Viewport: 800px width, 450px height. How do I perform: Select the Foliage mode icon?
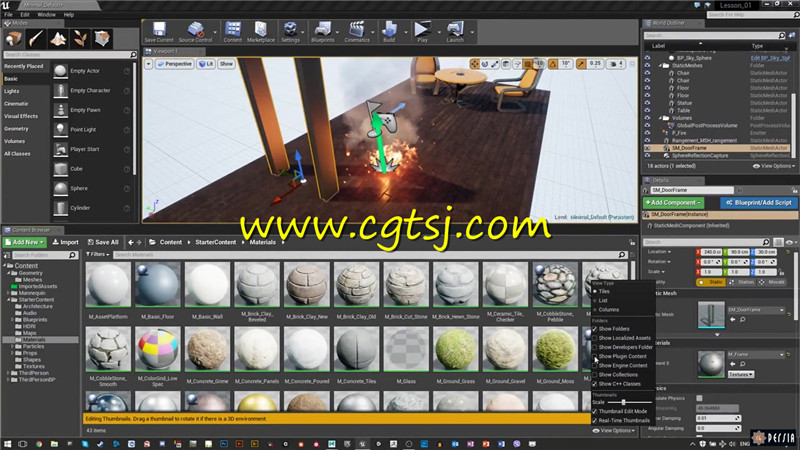80,38
